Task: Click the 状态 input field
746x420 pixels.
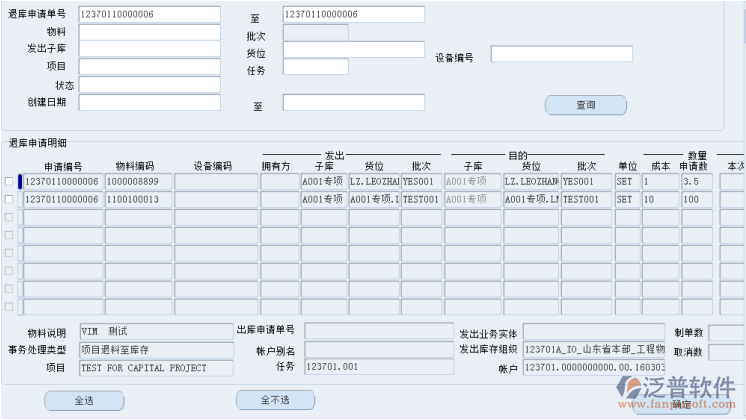Action: tap(149, 85)
